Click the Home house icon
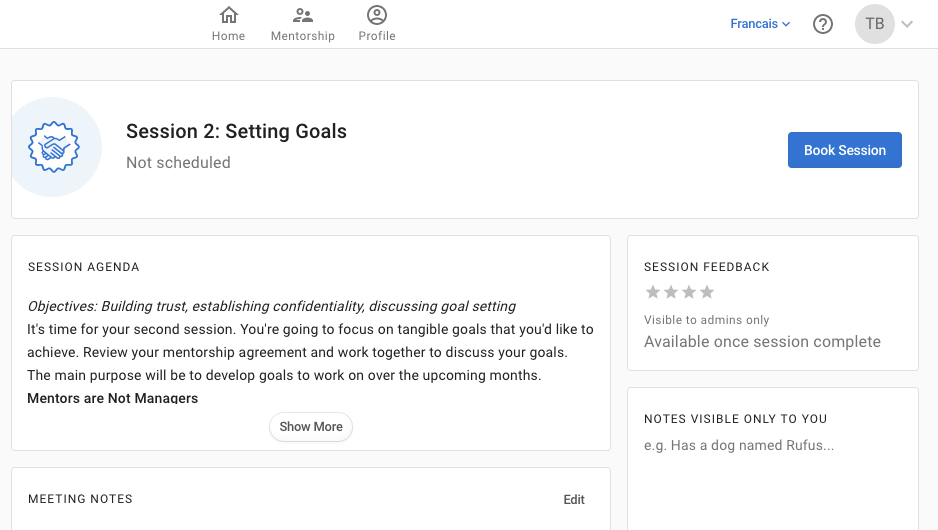 tap(228, 15)
